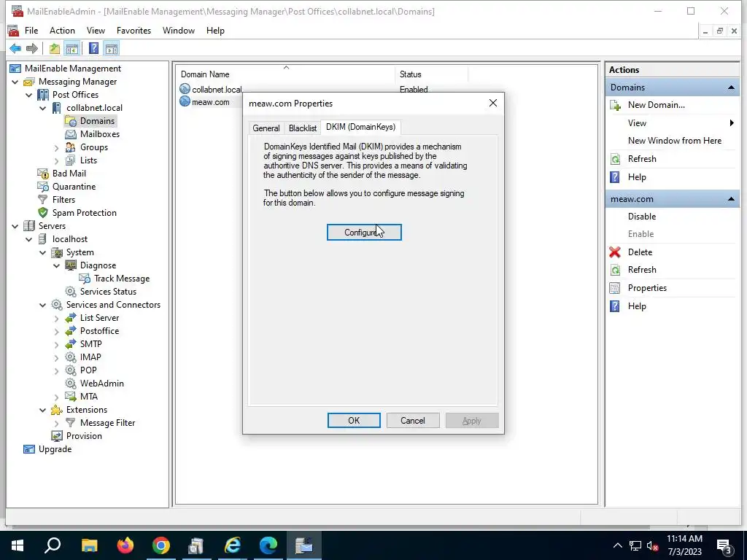This screenshot has width=747, height=560.
Task: Sort by Status column header
Action: pos(432,74)
